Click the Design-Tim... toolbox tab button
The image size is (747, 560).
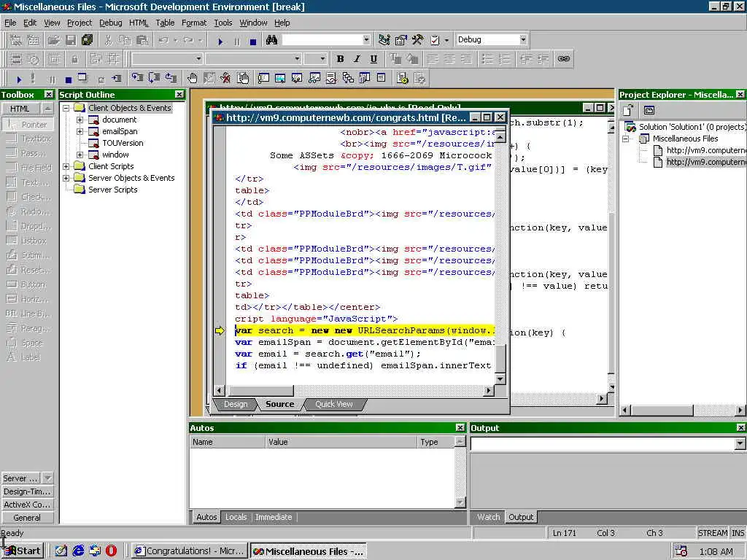point(27,491)
